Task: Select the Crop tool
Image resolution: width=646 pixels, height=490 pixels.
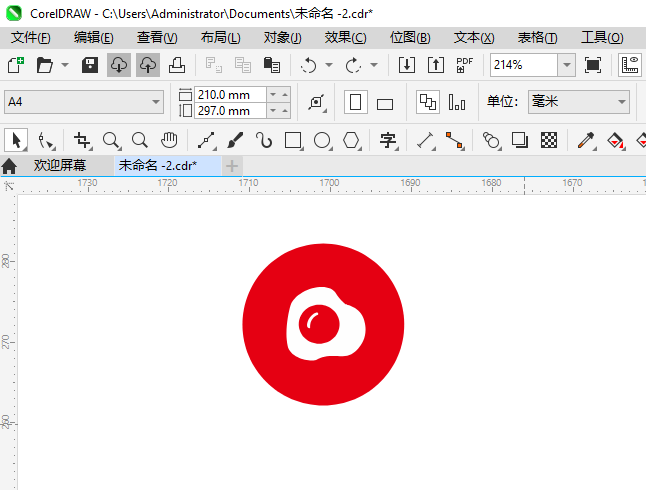Action: 82,140
